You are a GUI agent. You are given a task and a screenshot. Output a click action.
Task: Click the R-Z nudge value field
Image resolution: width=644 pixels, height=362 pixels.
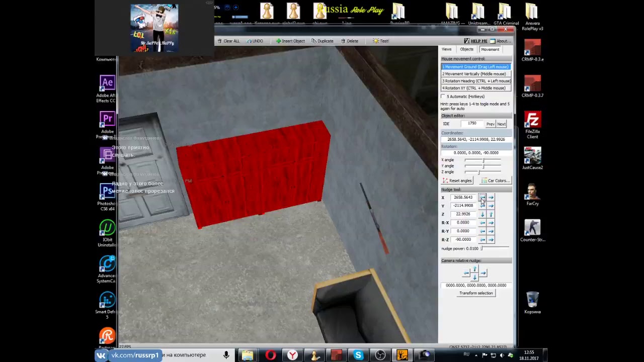coord(463,240)
